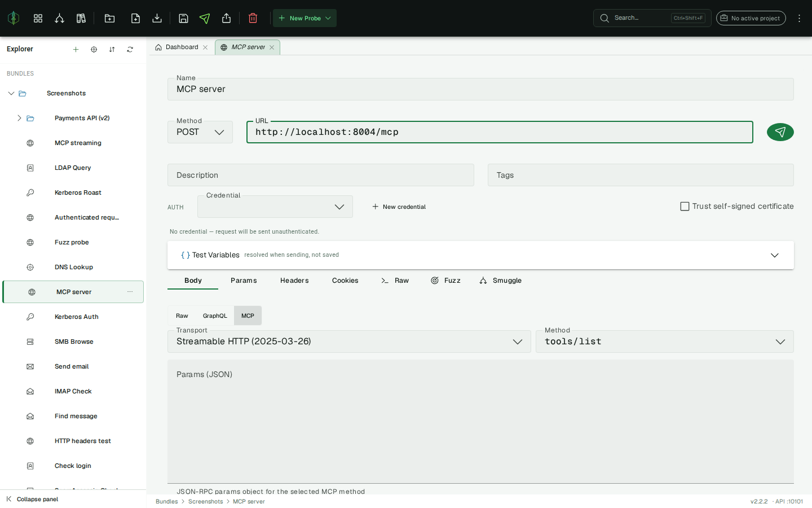
Task: Select the Cookies tab
Action: click(345, 281)
